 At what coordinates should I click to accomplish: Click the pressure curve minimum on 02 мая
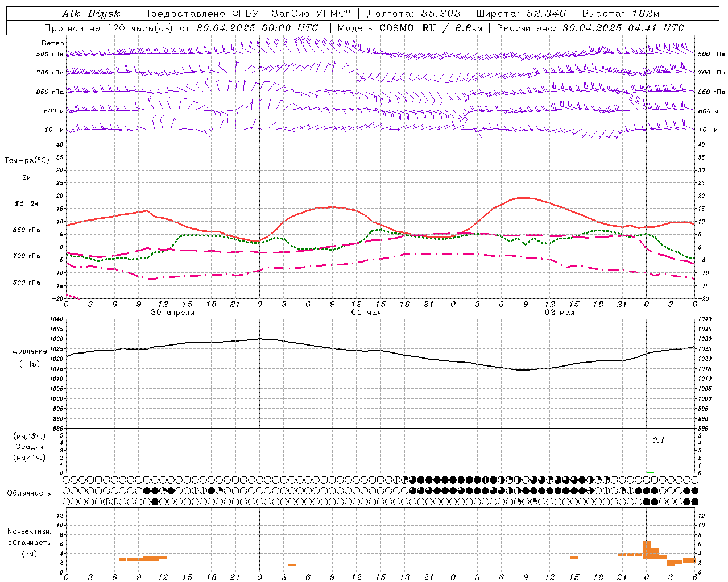coord(522,370)
